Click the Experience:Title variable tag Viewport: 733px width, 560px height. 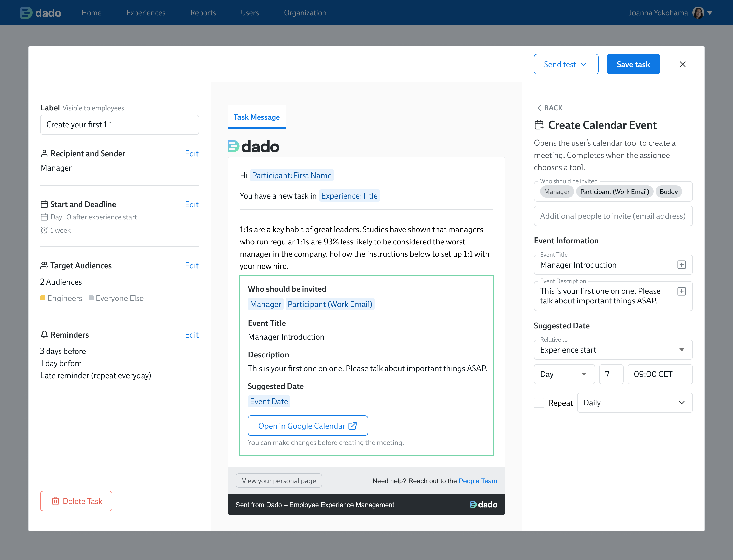[x=349, y=196]
